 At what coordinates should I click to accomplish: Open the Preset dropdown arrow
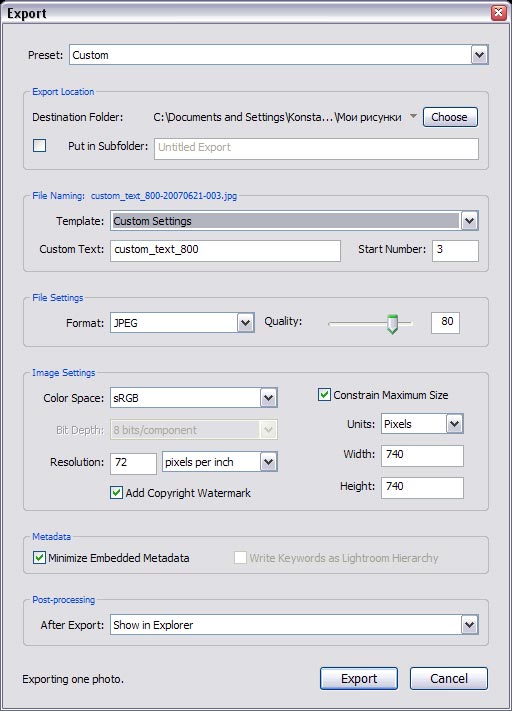coord(479,55)
